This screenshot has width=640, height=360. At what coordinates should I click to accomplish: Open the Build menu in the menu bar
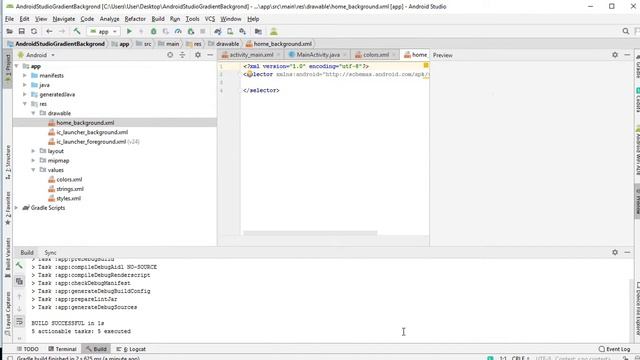158,19
